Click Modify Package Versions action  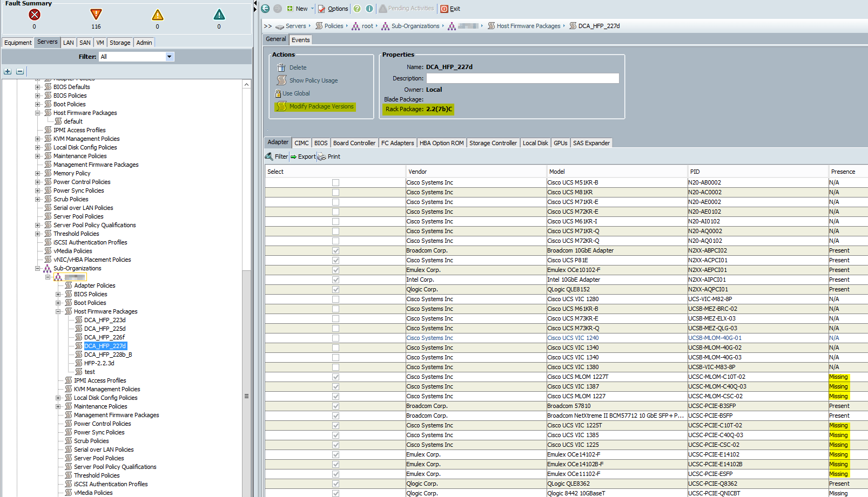321,106
